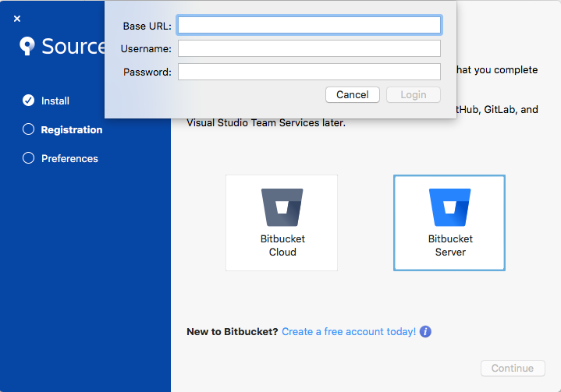Click the Base URL input field

(x=309, y=26)
